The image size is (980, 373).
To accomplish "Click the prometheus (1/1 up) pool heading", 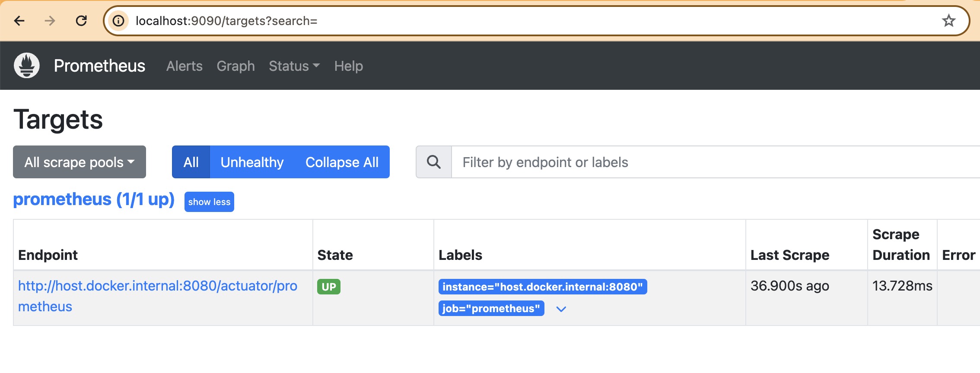I will tap(94, 199).
